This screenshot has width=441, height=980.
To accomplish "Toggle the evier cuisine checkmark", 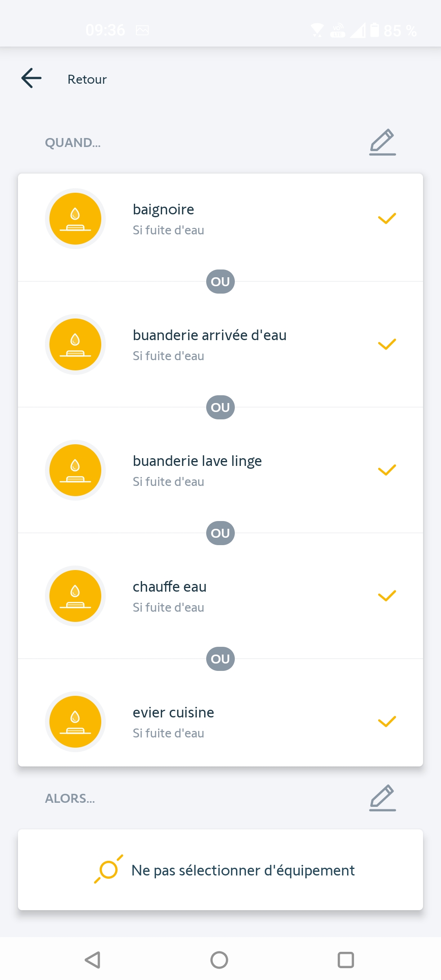I will pyautogui.click(x=387, y=722).
